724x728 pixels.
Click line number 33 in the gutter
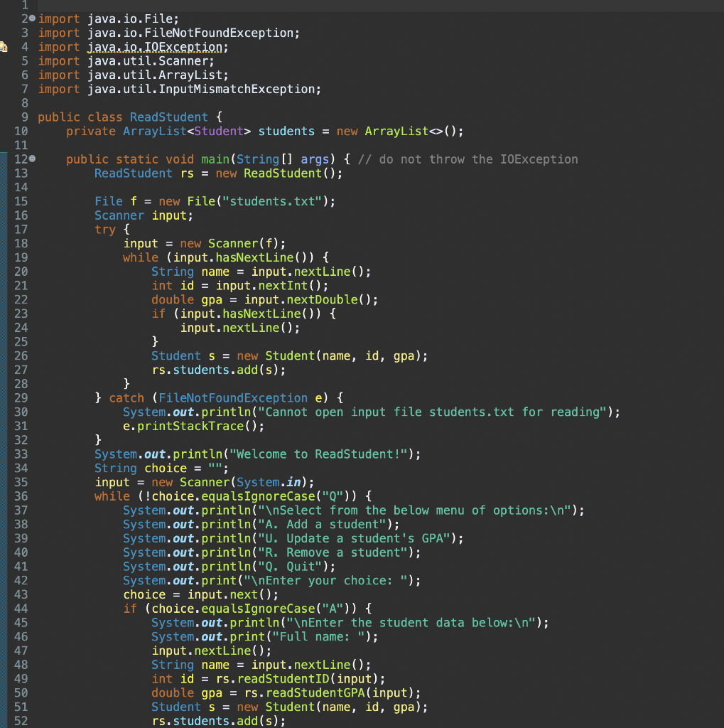pos(21,454)
